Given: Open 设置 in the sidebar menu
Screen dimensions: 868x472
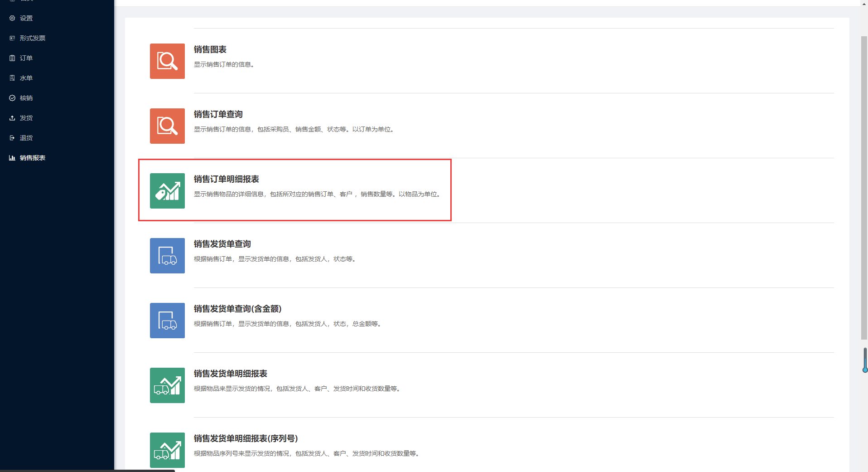Looking at the screenshot, I should tap(26, 18).
